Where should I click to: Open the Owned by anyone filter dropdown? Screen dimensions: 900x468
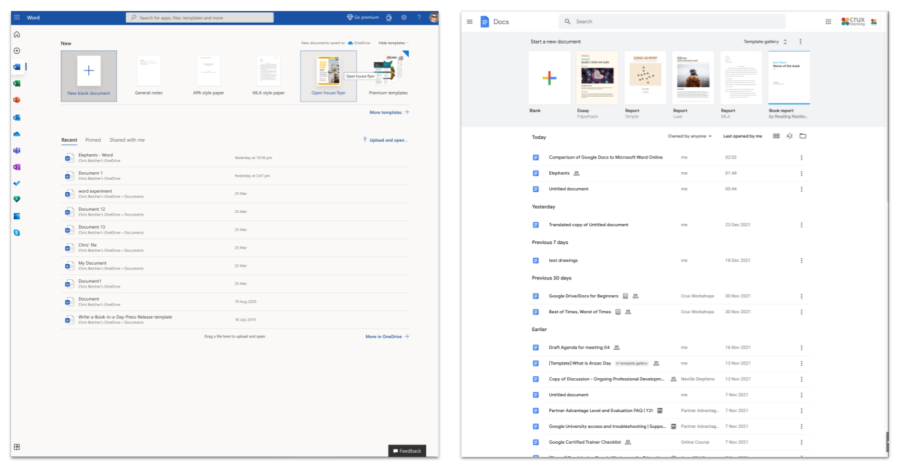[x=689, y=137]
